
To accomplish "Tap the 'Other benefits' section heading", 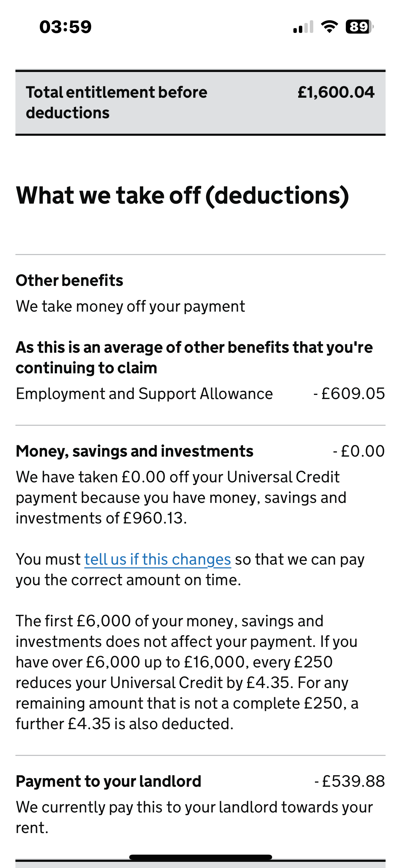I will [69, 280].
